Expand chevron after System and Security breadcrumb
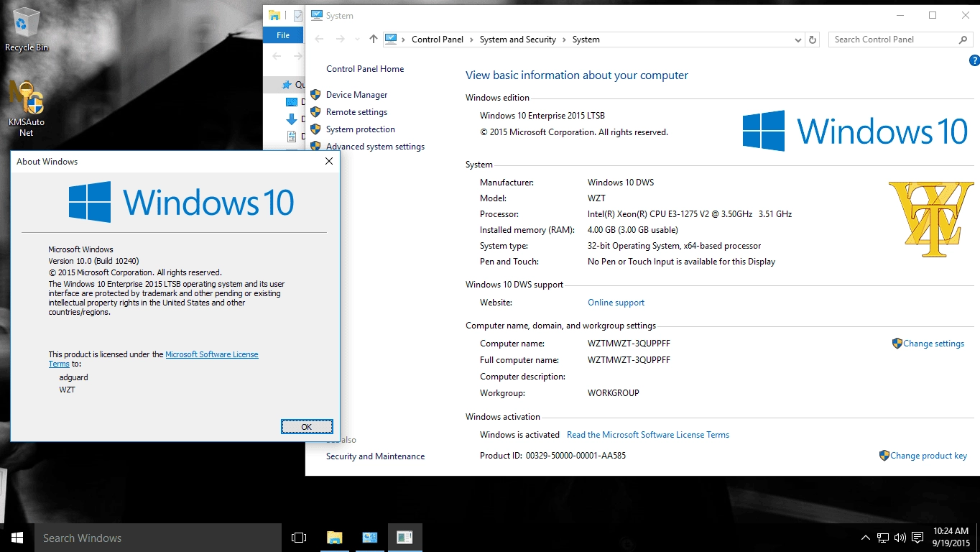This screenshot has height=552, width=980. coord(565,40)
